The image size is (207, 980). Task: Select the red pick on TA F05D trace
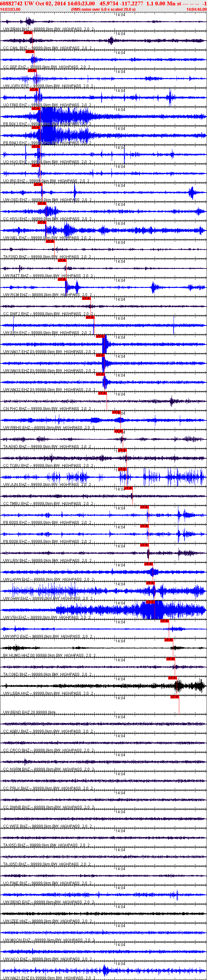point(50,241)
